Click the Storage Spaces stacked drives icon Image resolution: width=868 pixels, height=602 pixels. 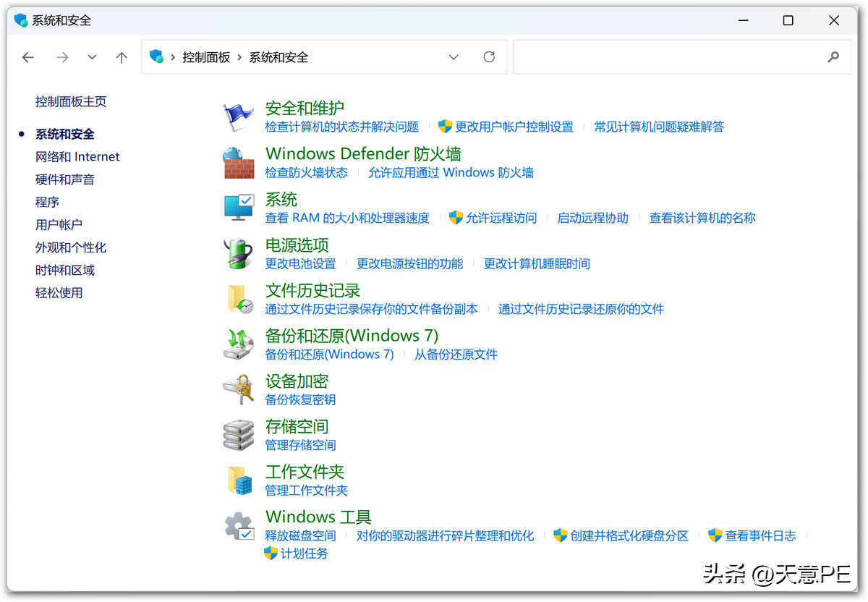(238, 435)
